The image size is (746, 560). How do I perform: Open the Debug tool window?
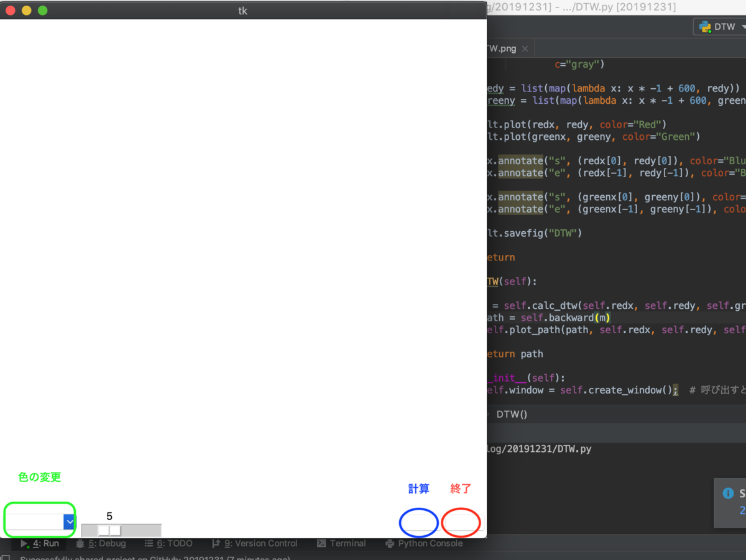click(101, 543)
